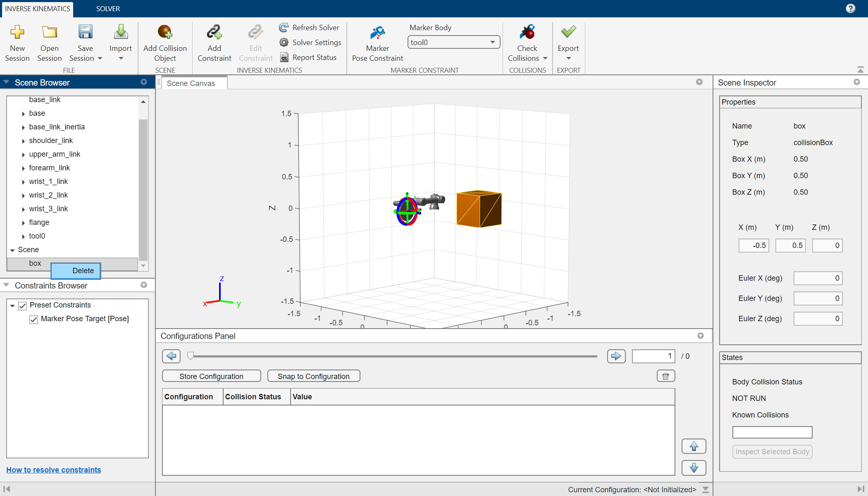Image resolution: width=868 pixels, height=496 pixels.
Task: Click the Check Collisions icon
Action: tap(527, 32)
